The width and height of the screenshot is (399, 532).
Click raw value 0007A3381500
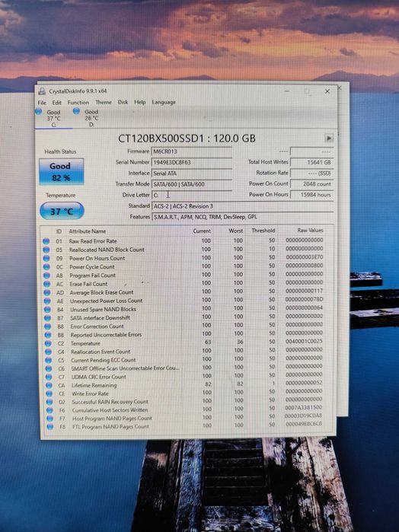click(x=304, y=407)
